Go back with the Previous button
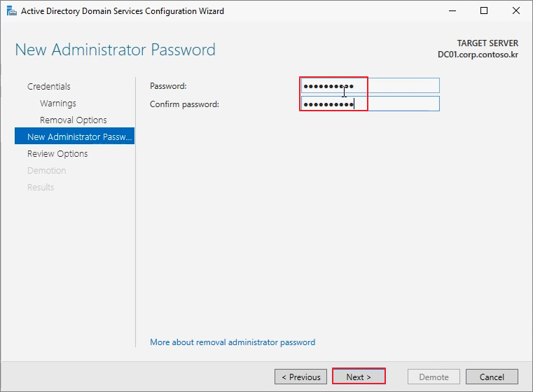The width and height of the screenshot is (533, 392). 301,377
